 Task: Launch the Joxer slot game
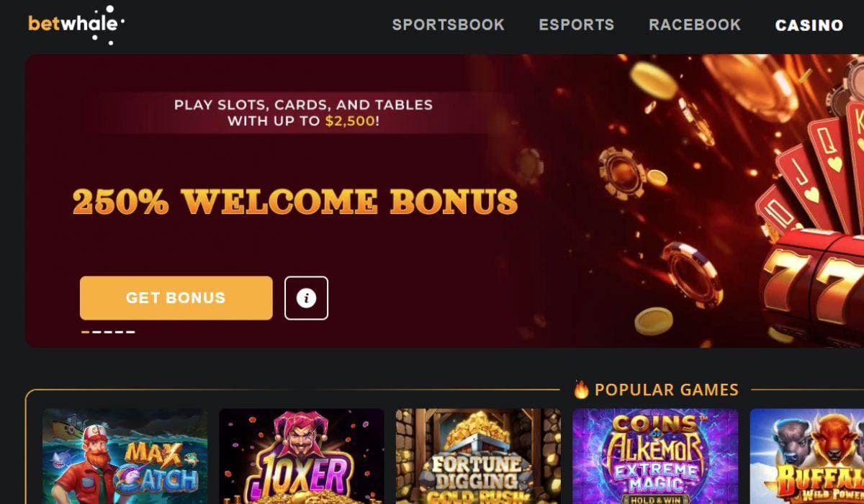(302, 456)
